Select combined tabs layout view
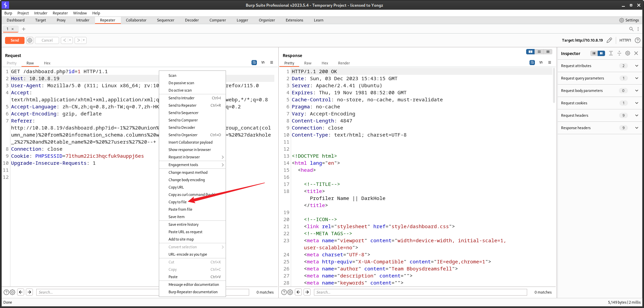Screen dimensions: 644x308 click(548, 52)
